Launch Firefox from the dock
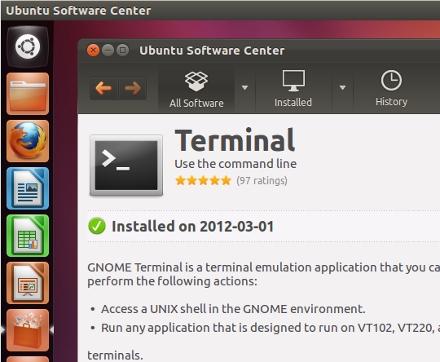 pyautogui.click(x=28, y=141)
